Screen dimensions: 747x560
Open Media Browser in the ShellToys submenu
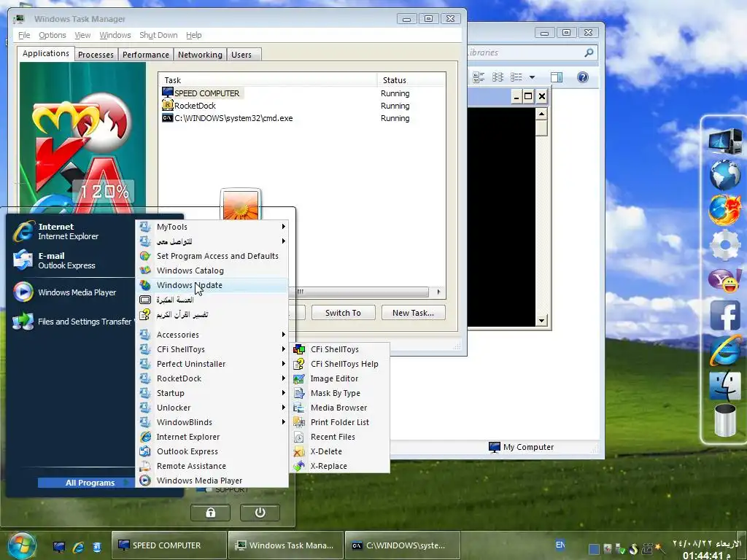tap(338, 408)
